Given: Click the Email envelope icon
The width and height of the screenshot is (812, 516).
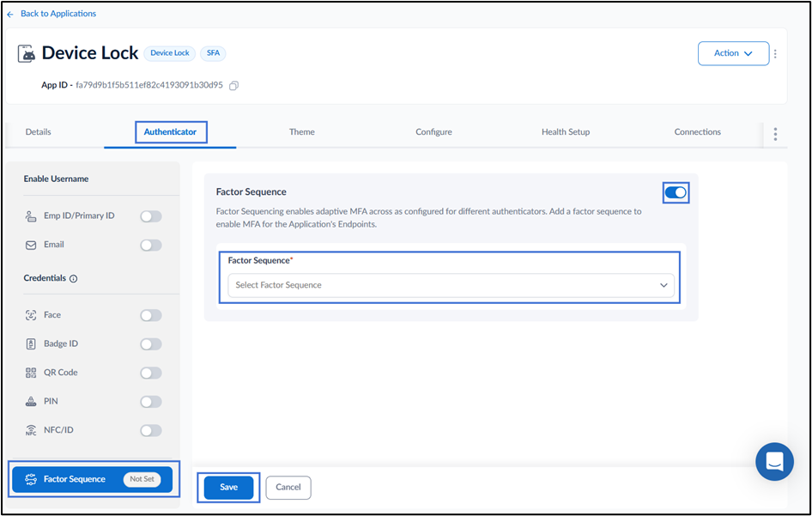Looking at the screenshot, I should coord(31,245).
